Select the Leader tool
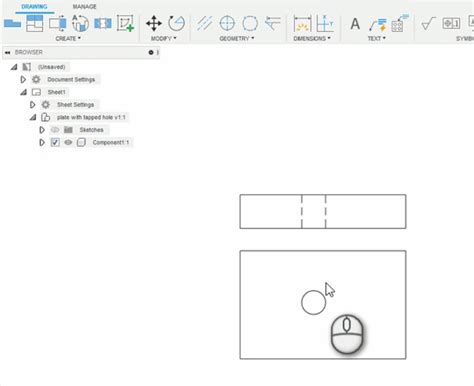Viewport: 474px width, 386px height. coord(378,24)
